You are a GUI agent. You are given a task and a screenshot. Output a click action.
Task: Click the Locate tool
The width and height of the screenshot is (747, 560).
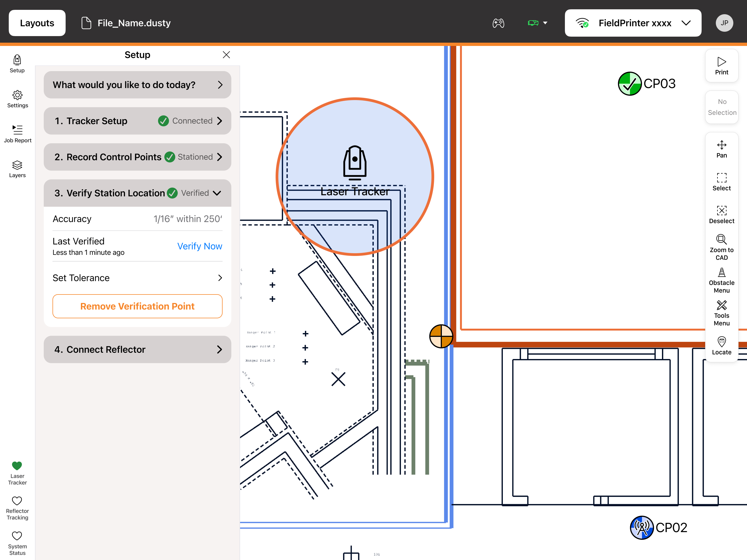pyautogui.click(x=721, y=346)
